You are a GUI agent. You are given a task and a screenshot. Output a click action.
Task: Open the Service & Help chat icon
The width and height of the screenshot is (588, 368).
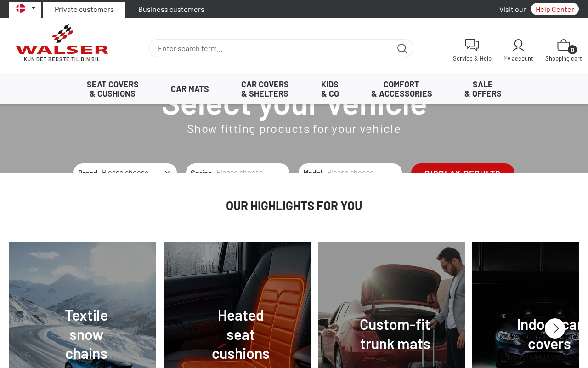[x=472, y=45]
